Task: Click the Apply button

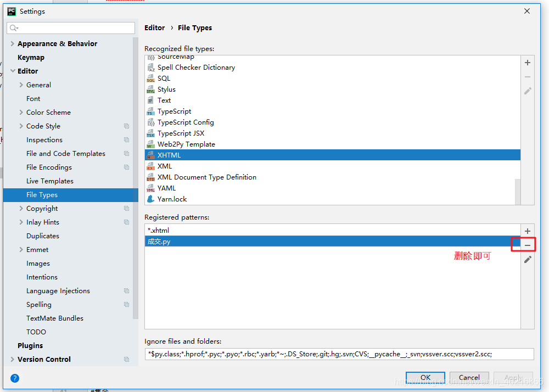Action: [513, 377]
